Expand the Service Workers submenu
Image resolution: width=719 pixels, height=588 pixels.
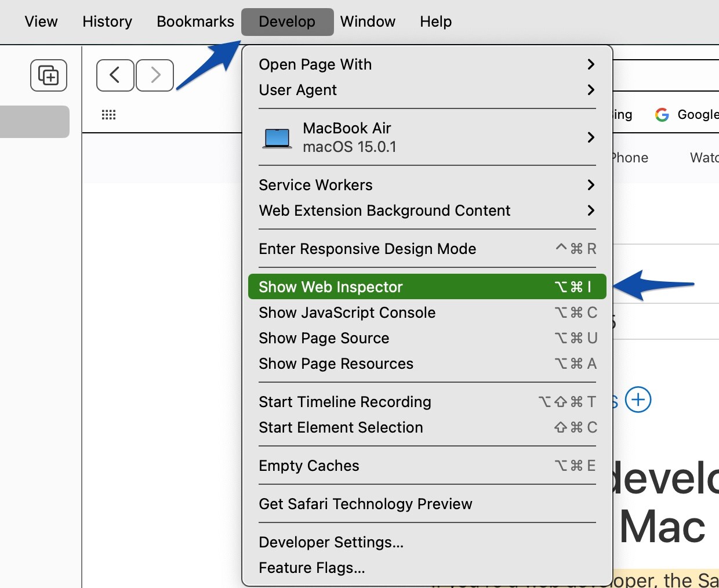pyautogui.click(x=426, y=185)
